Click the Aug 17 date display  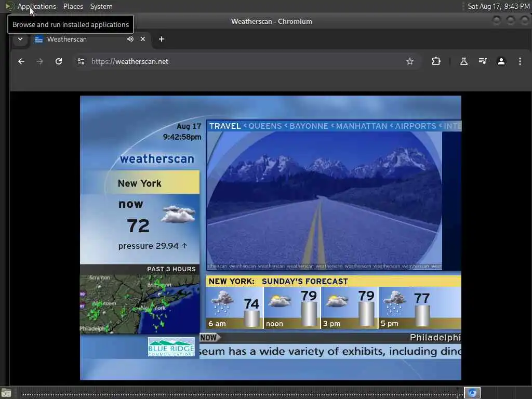click(x=189, y=126)
